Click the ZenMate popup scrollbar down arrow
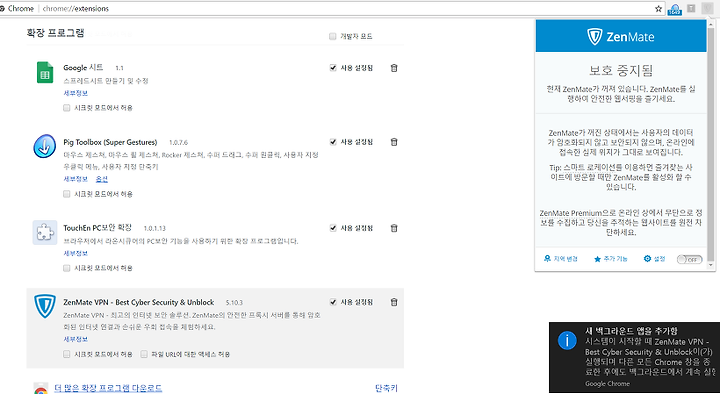Image resolution: width=720 pixels, height=394 pixels. coord(711,265)
